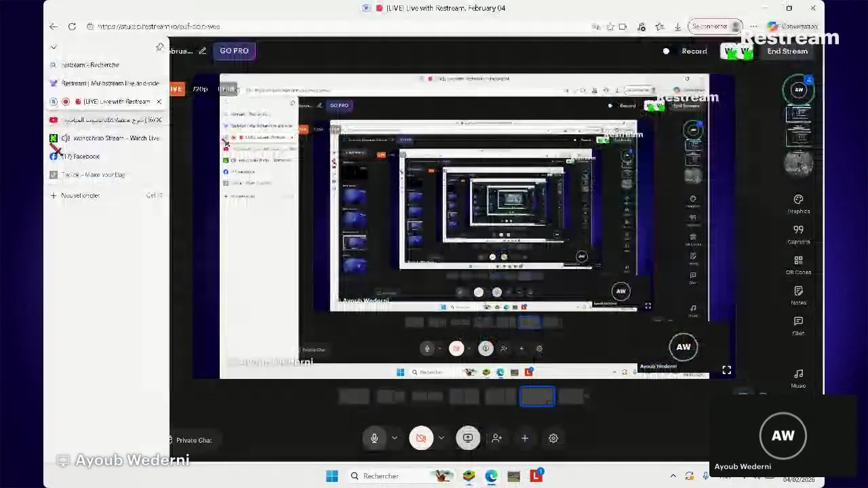The width and height of the screenshot is (868, 488).
Task: Click the 'Se connecter' profile button
Action: [715, 26]
